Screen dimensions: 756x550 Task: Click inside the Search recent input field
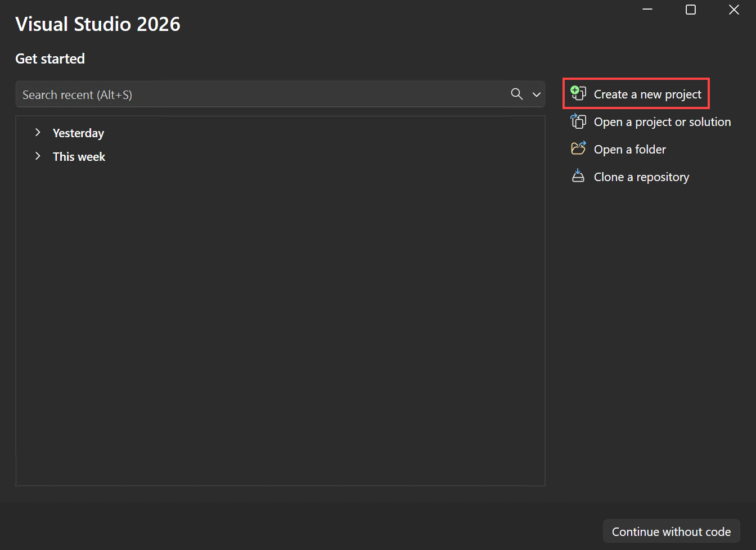(x=225, y=94)
